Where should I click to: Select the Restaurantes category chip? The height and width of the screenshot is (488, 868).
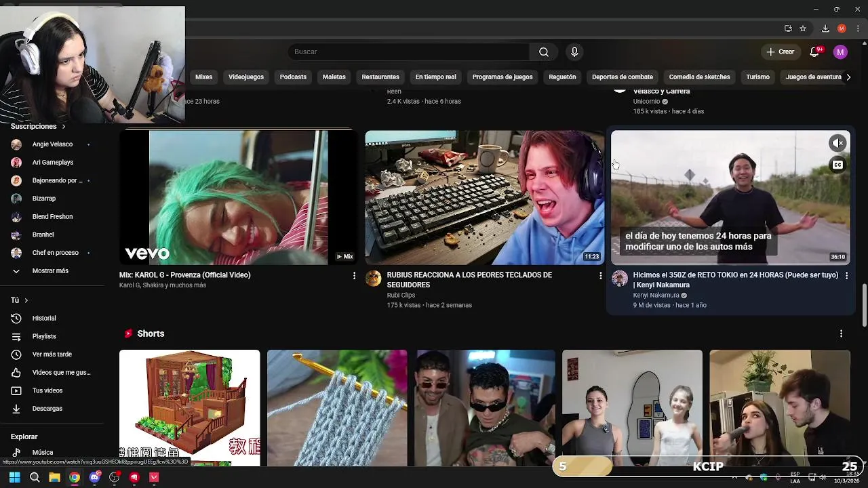pyautogui.click(x=380, y=77)
